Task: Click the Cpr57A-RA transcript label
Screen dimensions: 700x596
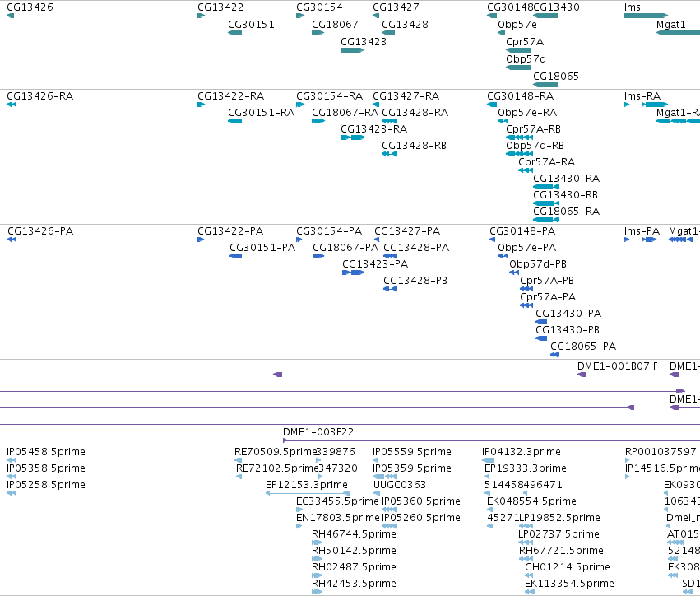Action: (546, 162)
